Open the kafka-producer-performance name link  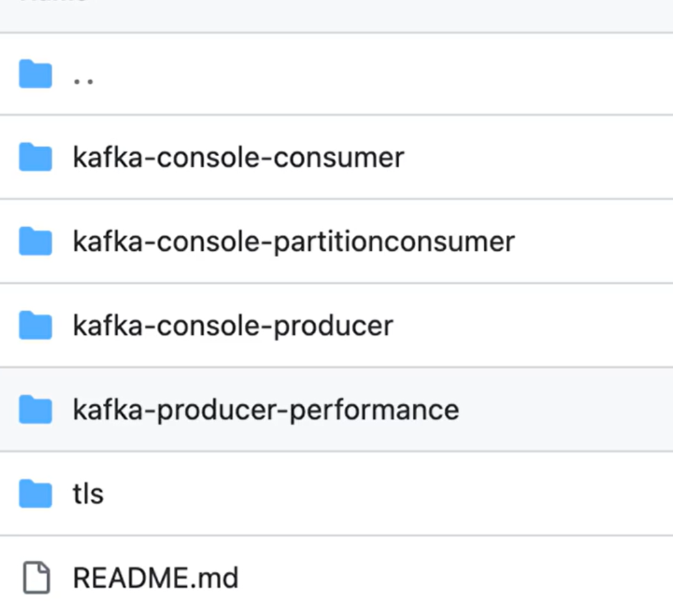pos(266,409)
